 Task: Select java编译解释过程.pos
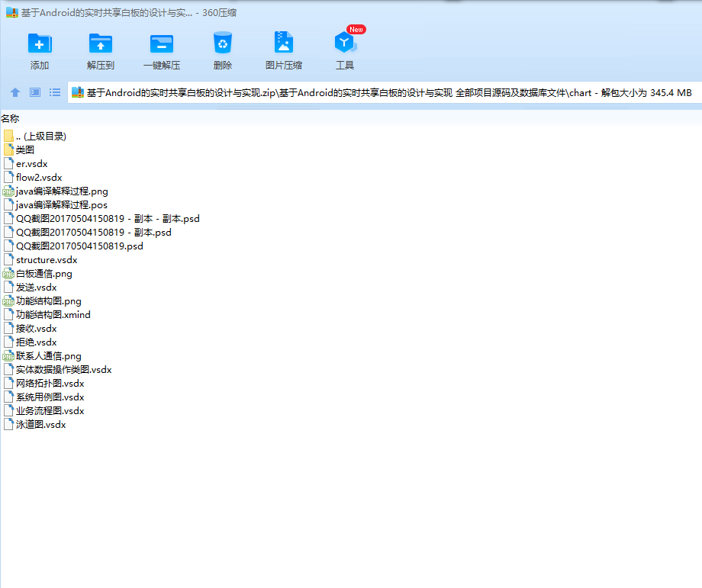point(56,205)
